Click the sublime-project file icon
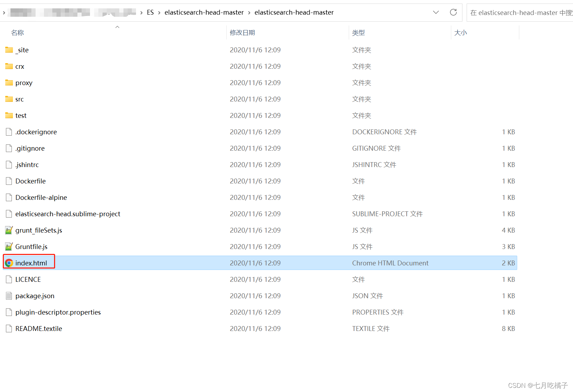This screenshot has height=392, width=573. point(9,214)
